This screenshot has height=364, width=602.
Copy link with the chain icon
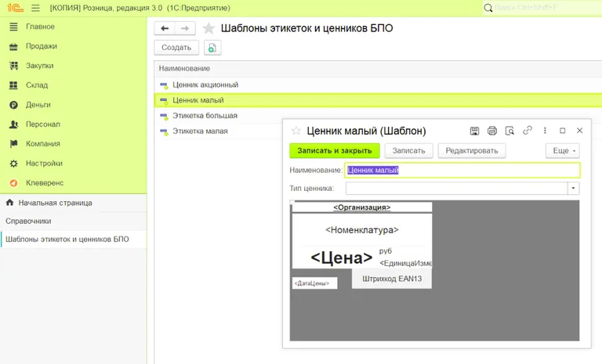528,131
